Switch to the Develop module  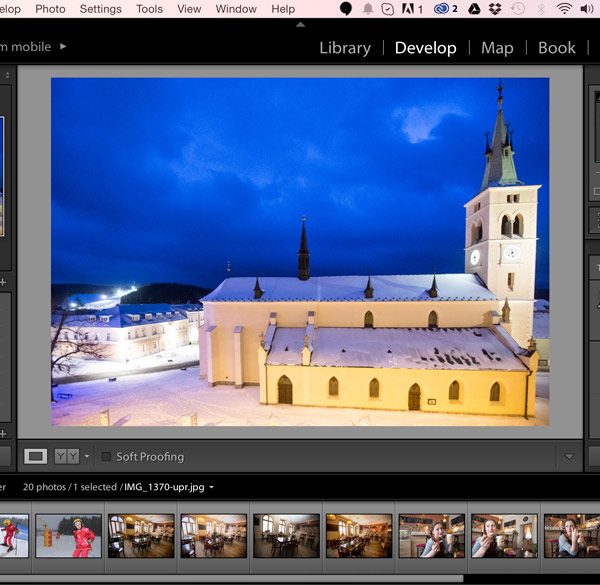pos(426,48)
